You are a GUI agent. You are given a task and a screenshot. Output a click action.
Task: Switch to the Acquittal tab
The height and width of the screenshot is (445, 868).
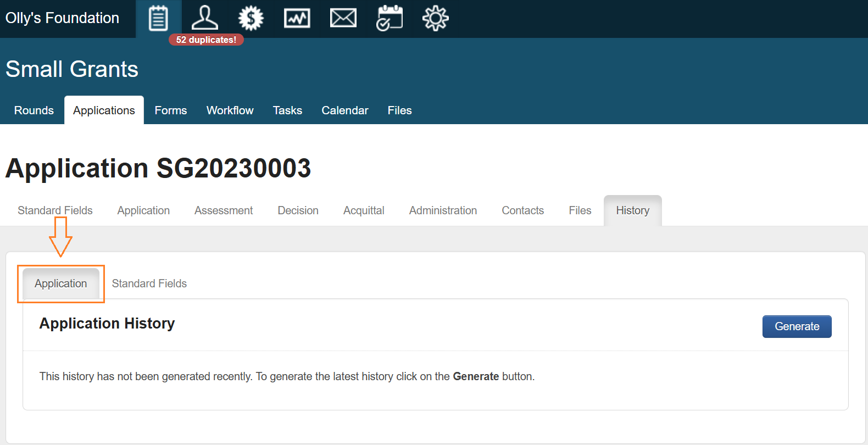click(x=363, y=210)
